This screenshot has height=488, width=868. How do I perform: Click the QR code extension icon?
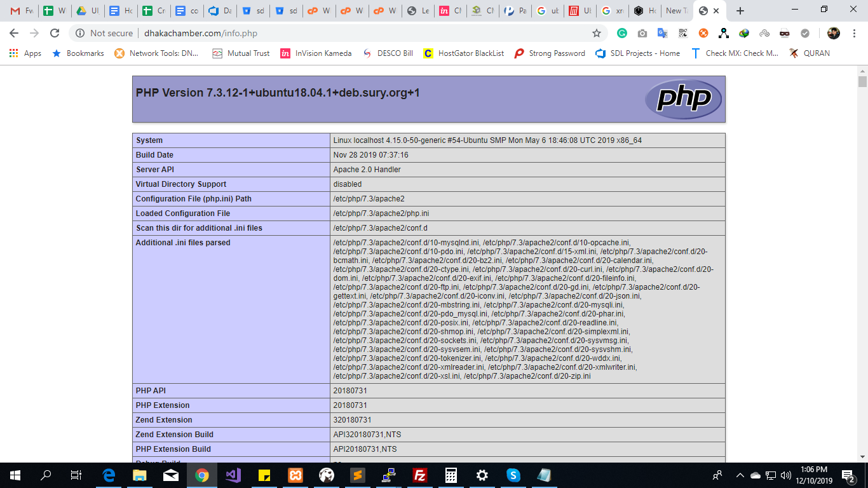(x=682, y=33)
